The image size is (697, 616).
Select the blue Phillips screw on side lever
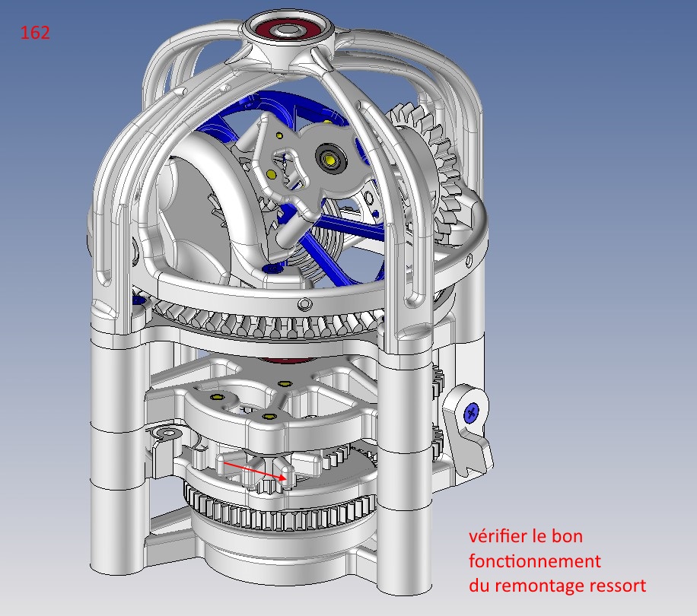click(472, 413)
